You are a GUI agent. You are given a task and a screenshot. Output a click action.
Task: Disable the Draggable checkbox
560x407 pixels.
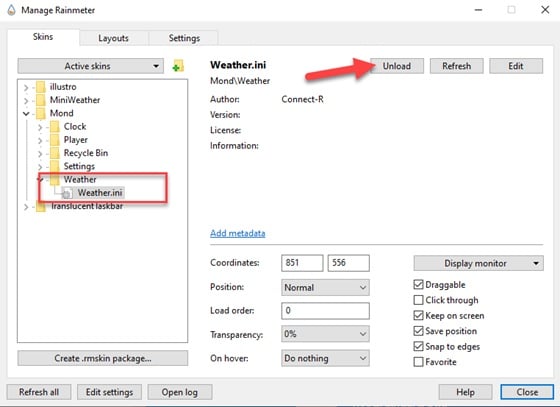(418, 285)
